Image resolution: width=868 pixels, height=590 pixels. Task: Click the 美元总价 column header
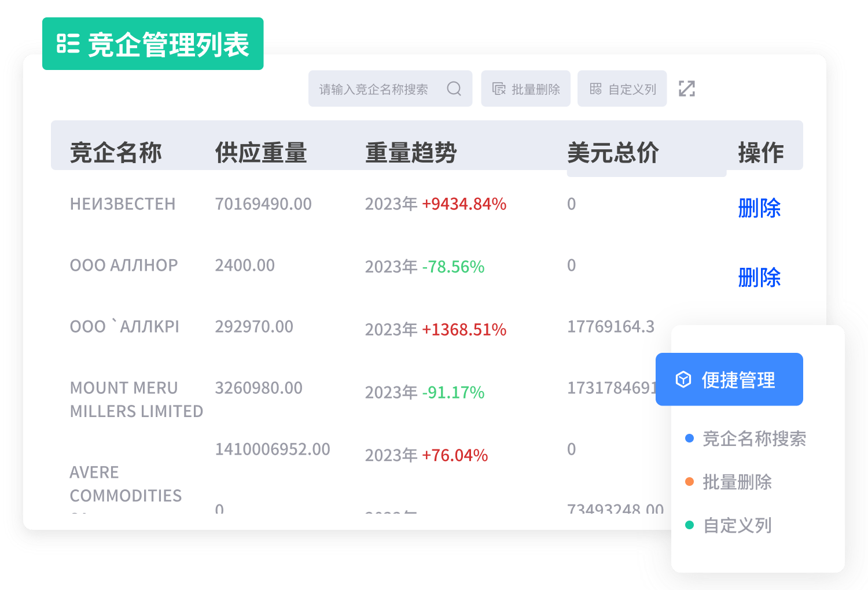(613, 153)
